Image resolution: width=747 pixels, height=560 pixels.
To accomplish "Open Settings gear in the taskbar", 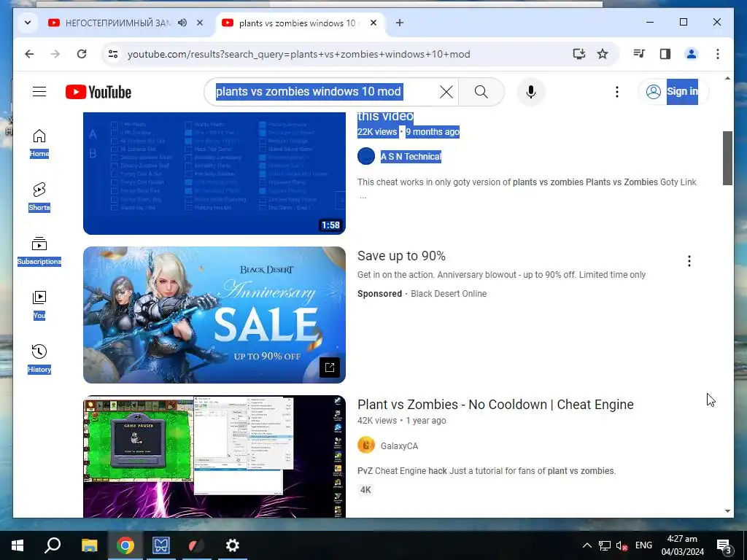I will [232, 545].
